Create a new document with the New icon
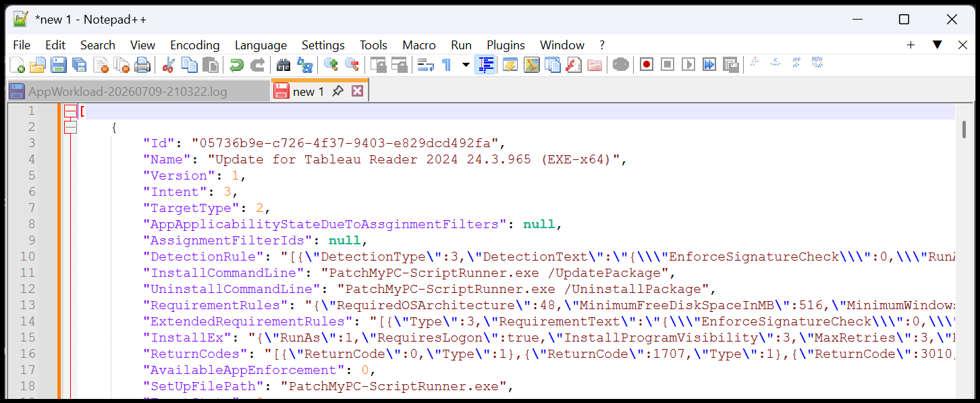 point(17,65)
